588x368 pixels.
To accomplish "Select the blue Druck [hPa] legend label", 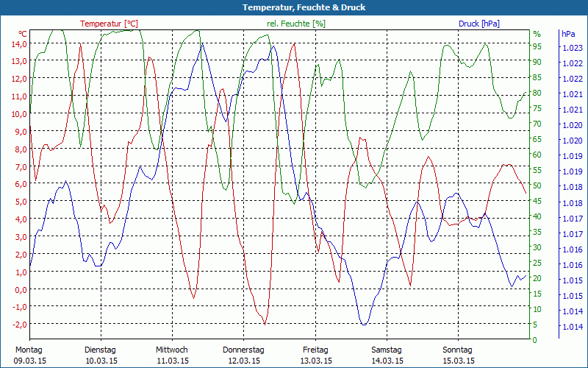I will [x=478, y=24].
